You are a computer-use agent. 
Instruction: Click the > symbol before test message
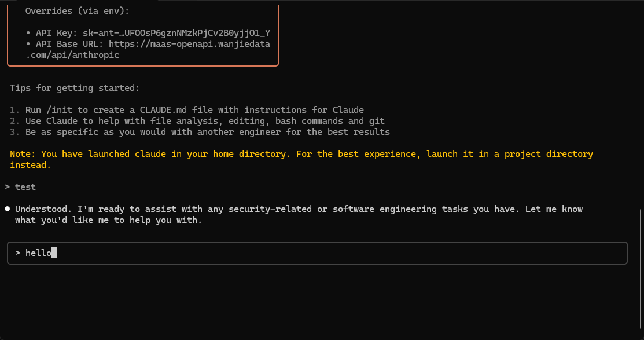tap(8, 187)
